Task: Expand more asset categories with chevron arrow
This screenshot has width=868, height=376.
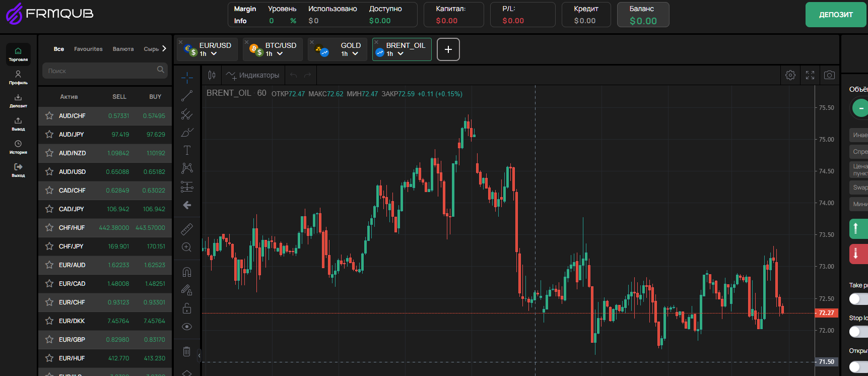Action: point(164,49)
